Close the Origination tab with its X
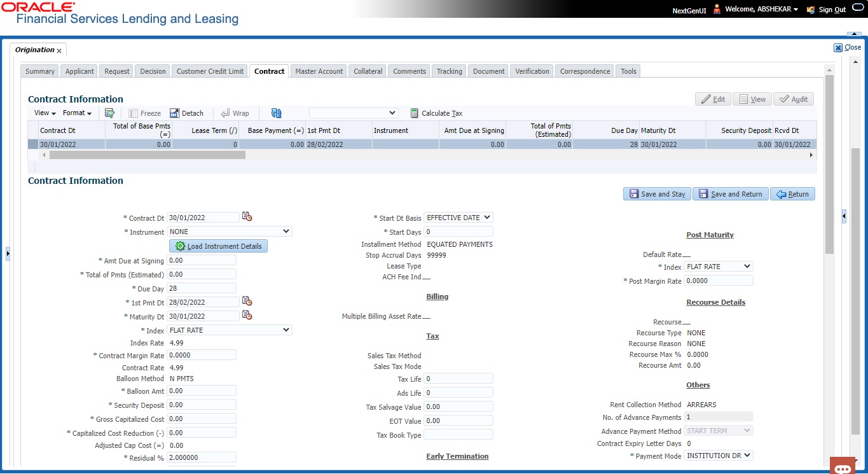Image resolution: width=868 pixels, height=474 pixels. tap(59, 50)
